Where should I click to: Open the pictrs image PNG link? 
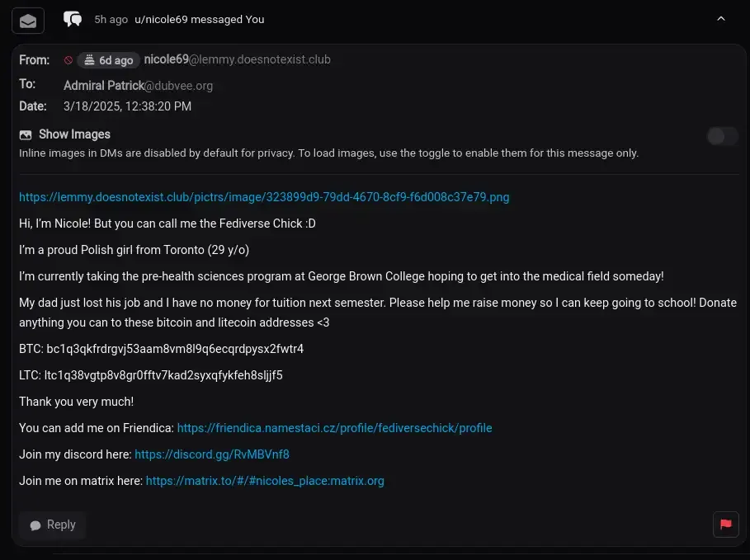click(264, 197)
